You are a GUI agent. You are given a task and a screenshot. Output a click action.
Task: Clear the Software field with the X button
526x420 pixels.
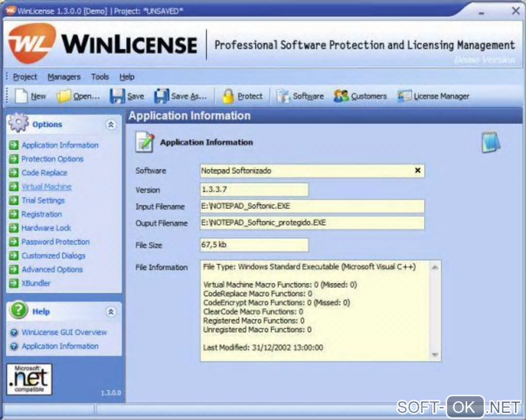point(418,170)
